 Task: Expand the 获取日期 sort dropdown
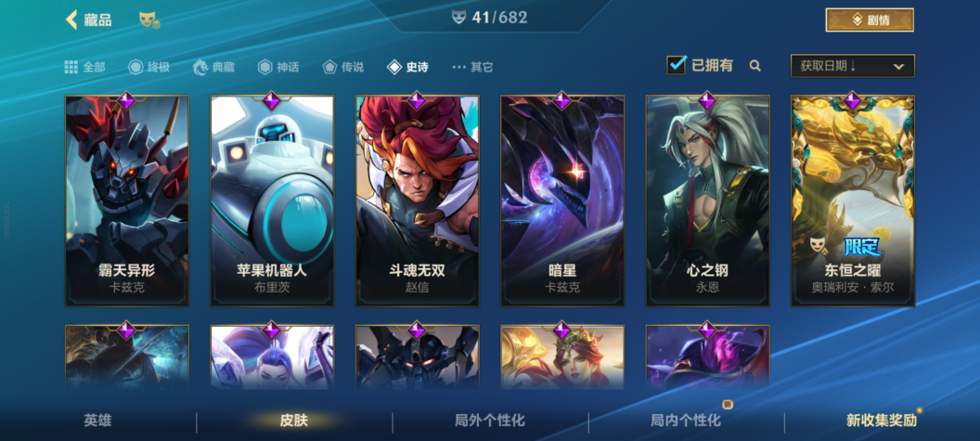[853, 66]
